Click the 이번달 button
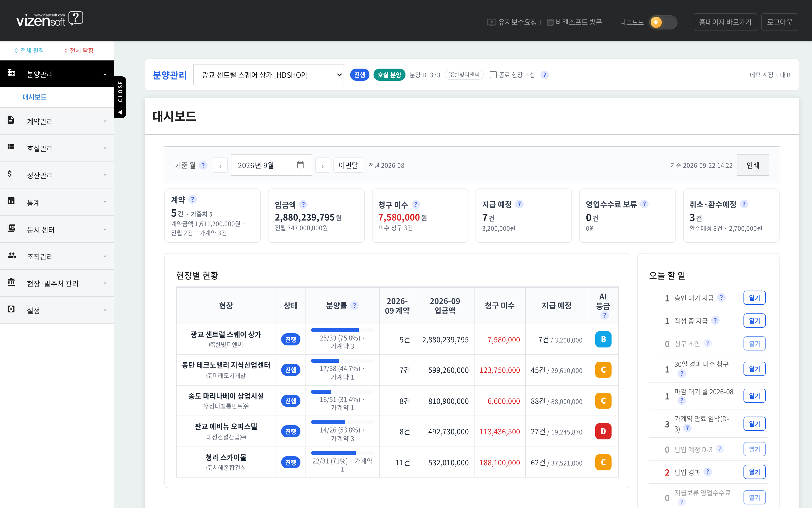 [x=348, y=165]
